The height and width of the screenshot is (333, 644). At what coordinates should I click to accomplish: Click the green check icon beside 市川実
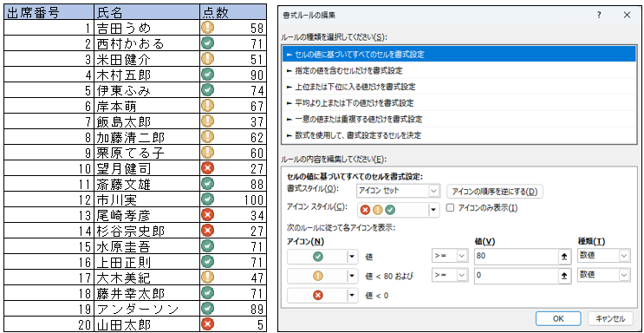tap(208, 199)
